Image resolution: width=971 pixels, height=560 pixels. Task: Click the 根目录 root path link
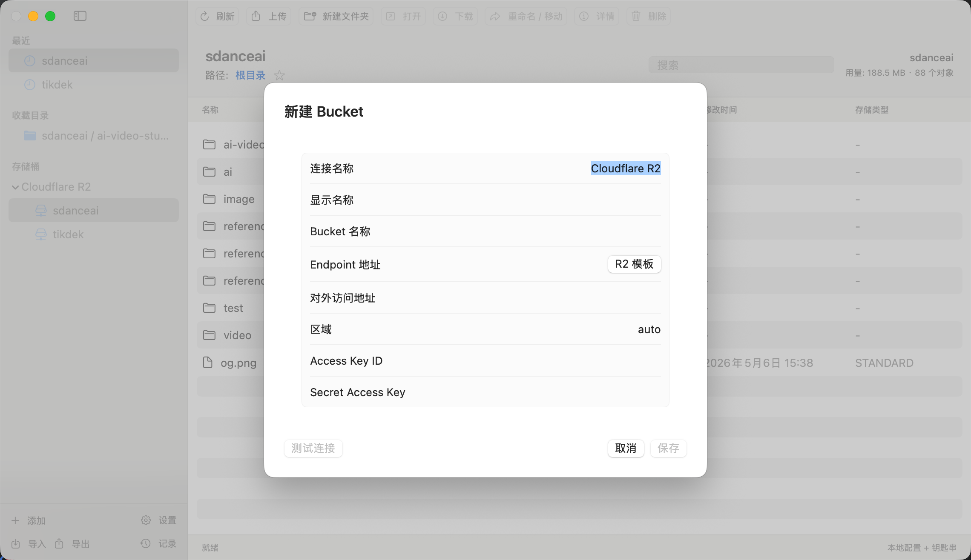click(x=250, y=75)
